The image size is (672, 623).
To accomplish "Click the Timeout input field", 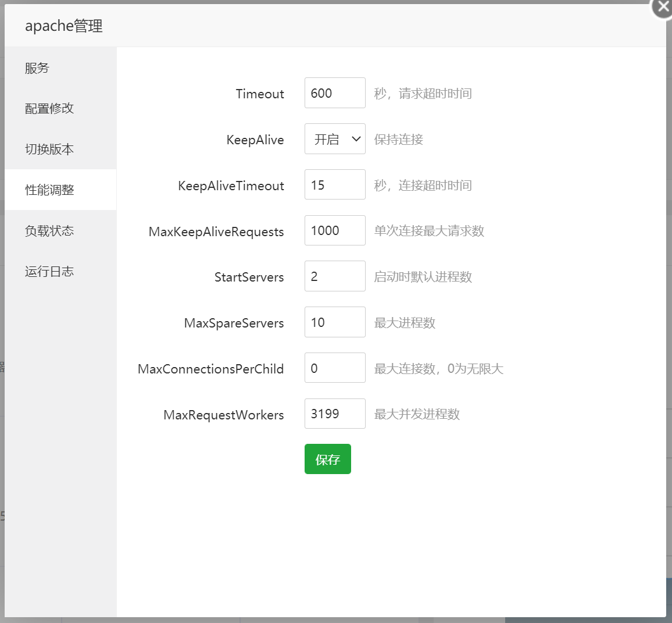I will point(335,93).
